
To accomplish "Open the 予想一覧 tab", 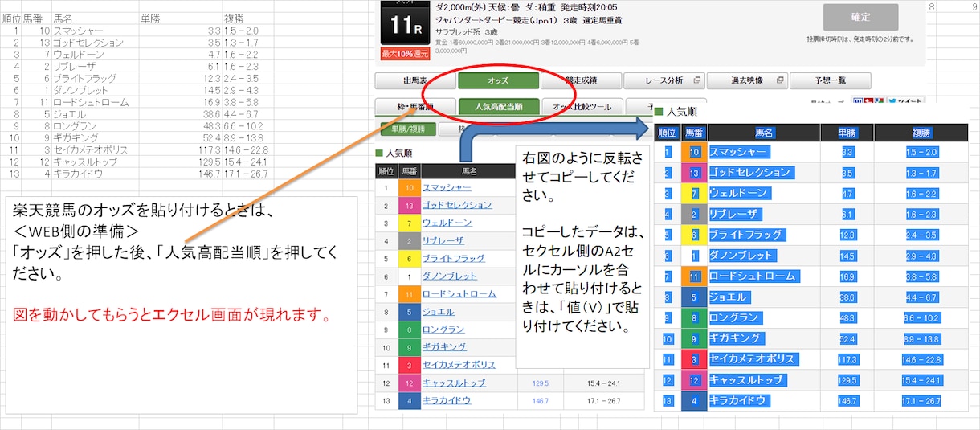I will (x=830, y=80).
